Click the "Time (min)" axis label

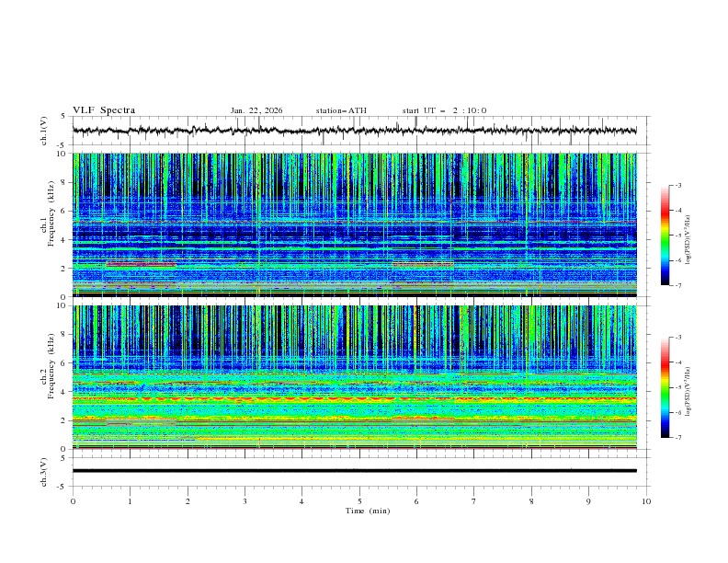point(367,510)
